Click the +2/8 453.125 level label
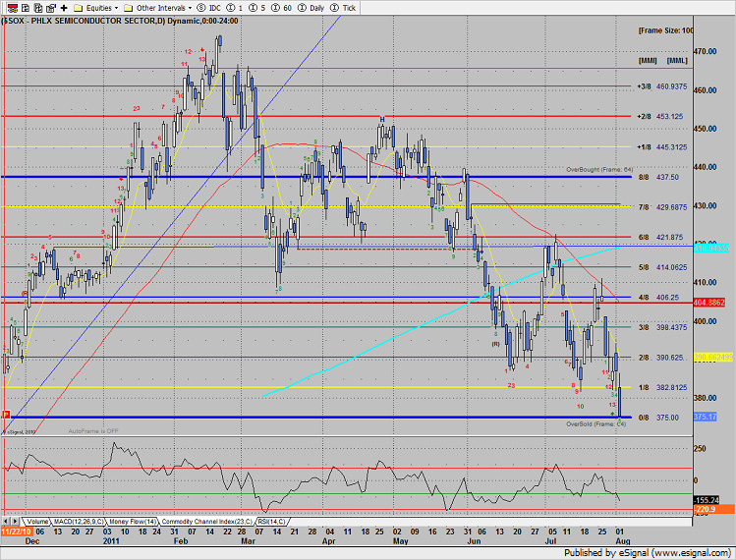 pyautogui.click(x=660, y=116)
